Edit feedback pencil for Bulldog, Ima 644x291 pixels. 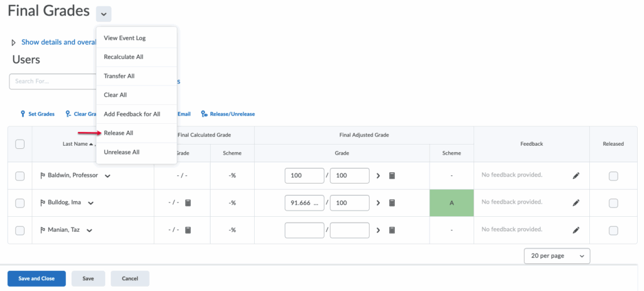point(575,203)
